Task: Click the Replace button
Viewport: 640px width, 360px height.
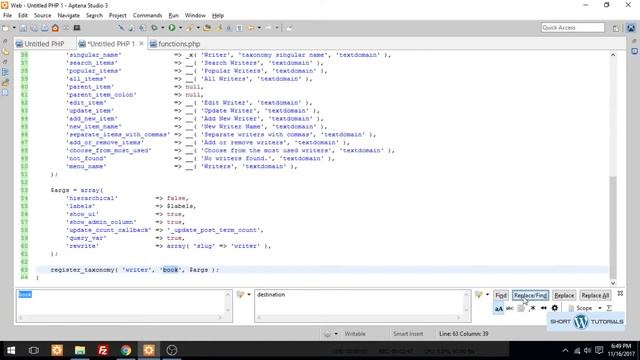Action: coord(564,295)
